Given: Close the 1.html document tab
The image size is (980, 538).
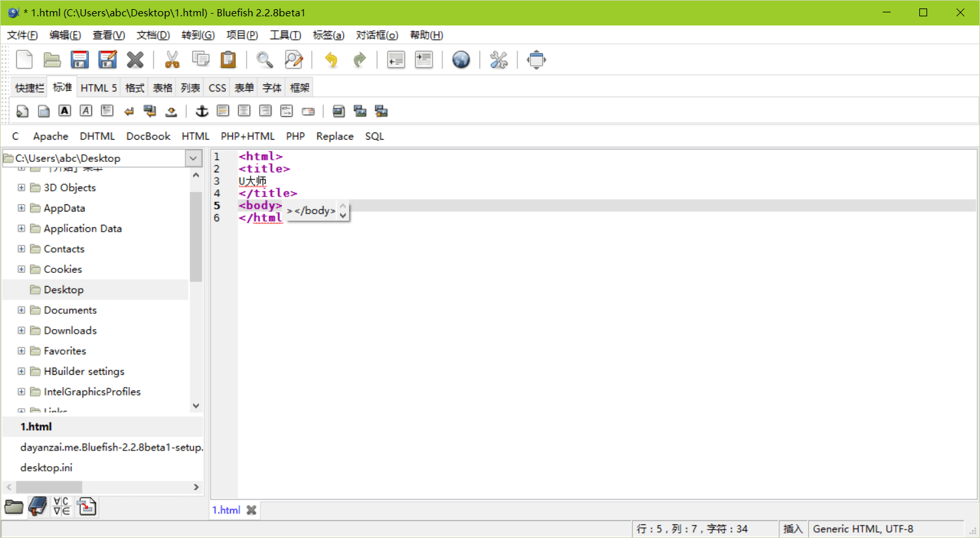Looking at the screenshot, I should tap(251, 510).
